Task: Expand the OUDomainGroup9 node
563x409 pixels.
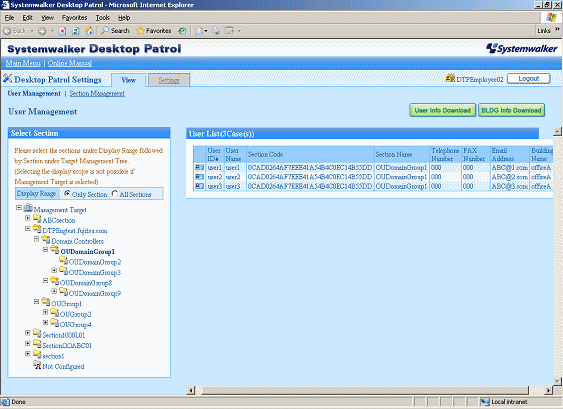Action: coord(54,291)
